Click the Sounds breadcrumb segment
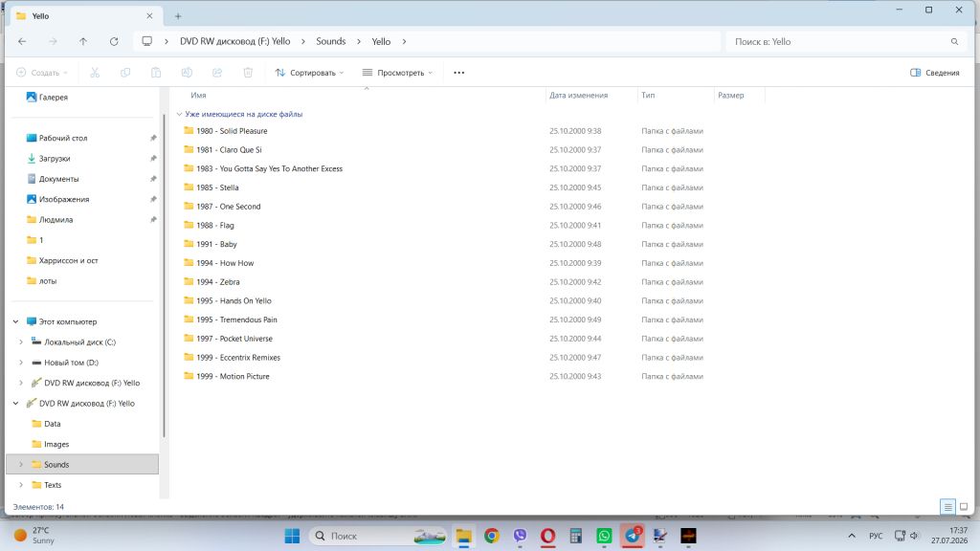This screenshot has width=980, height=551. (x=330, y=41)
